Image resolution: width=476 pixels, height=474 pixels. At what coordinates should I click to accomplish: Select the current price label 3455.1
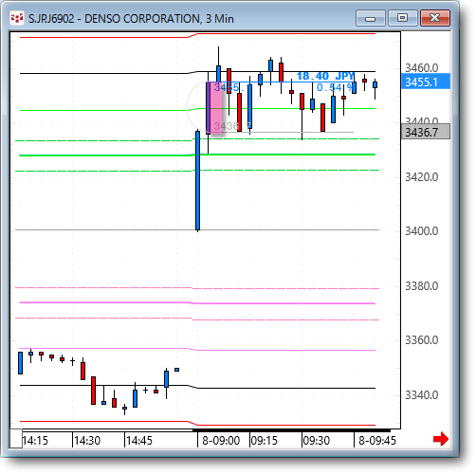point(426,82)
